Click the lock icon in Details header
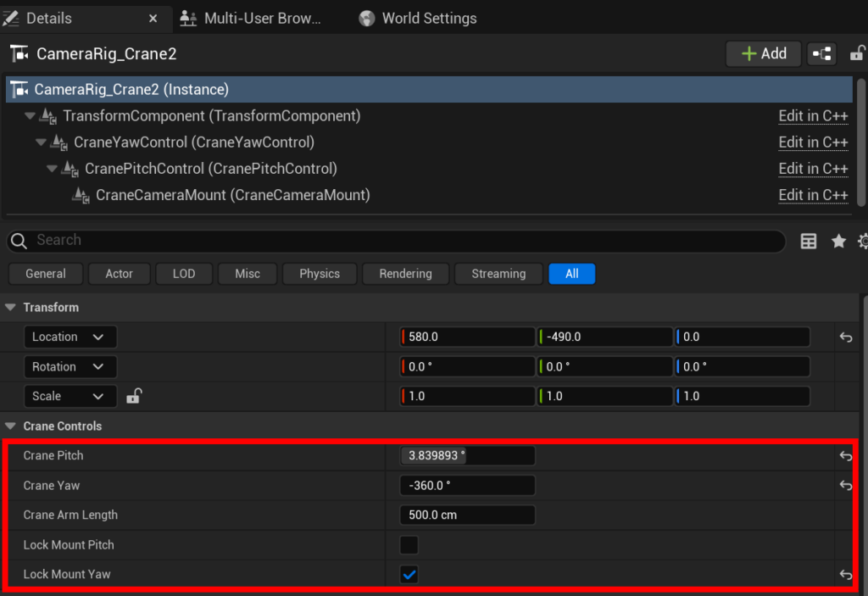The image size is (868, 596). [x=858, y=53]
